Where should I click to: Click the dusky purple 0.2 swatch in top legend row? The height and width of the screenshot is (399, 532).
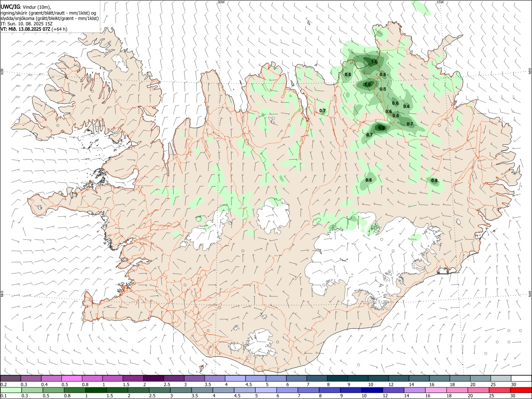pyautogui.click(x=10, y=379)
